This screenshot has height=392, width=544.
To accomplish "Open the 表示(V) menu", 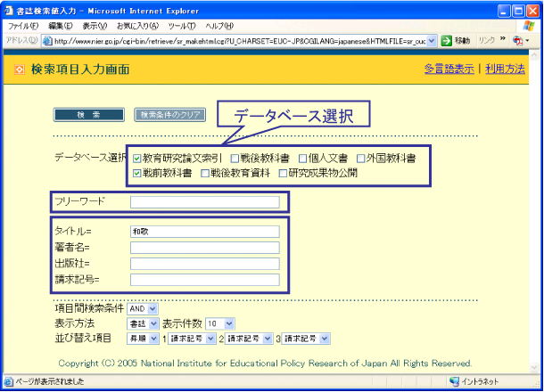I will click(x=95, y=26).
